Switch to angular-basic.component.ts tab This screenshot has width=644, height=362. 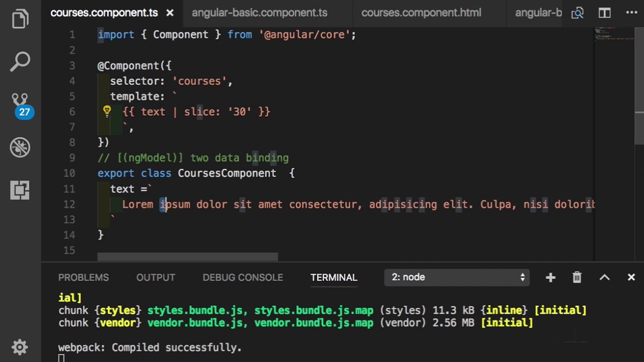coord(260,13)
